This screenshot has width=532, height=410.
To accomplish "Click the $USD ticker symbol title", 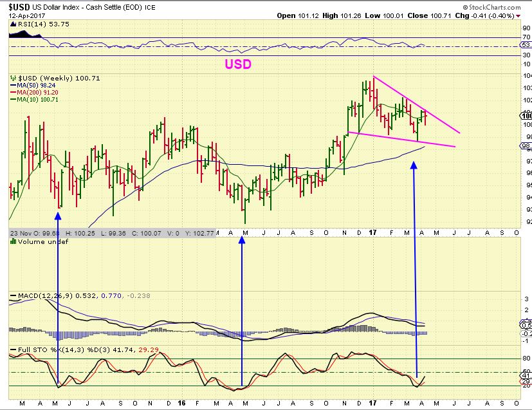I will [x=20, y=7].
